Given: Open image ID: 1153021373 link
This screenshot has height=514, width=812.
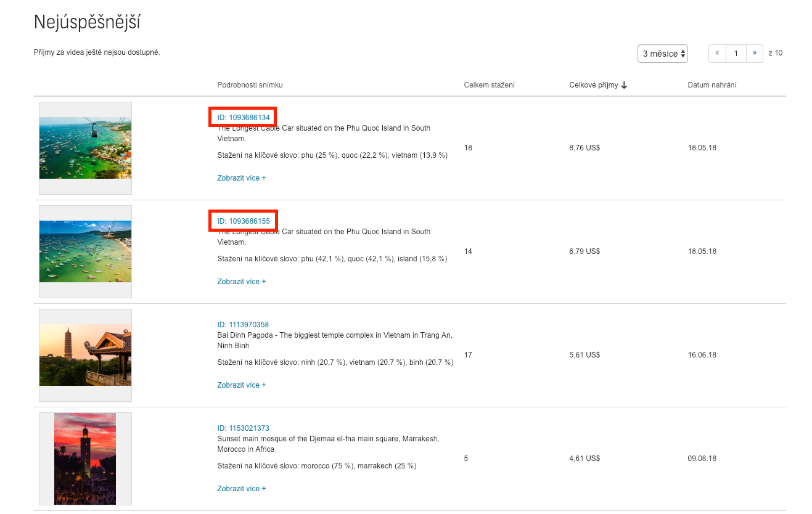Looking at the screenshot, I should click(243, 428).
